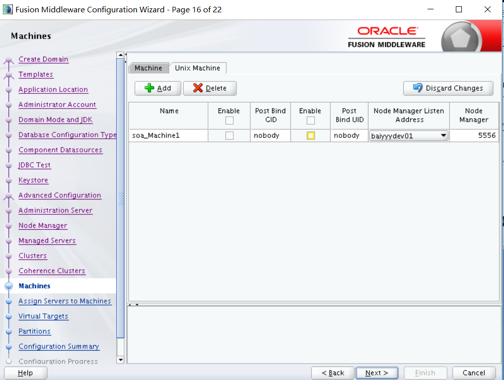Click Node Manager Listen Address column header
This screenshot has height=380, width=504.
click(409, 116)
